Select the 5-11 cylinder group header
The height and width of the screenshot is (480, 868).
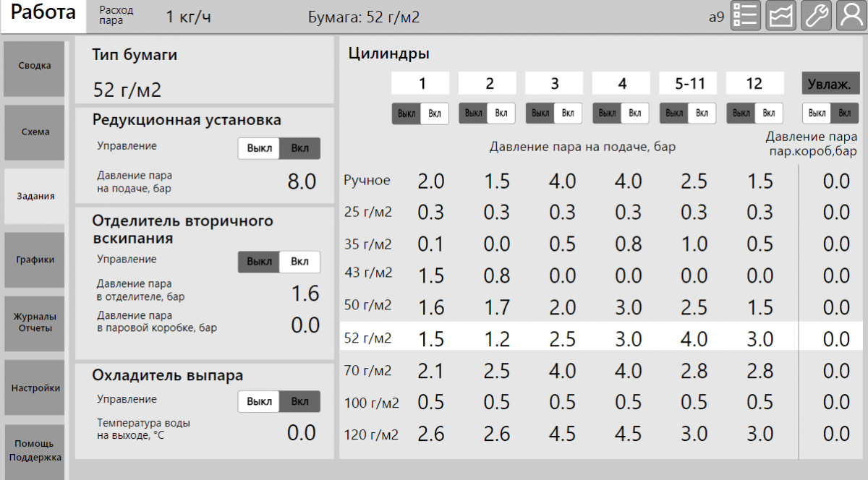688,84
